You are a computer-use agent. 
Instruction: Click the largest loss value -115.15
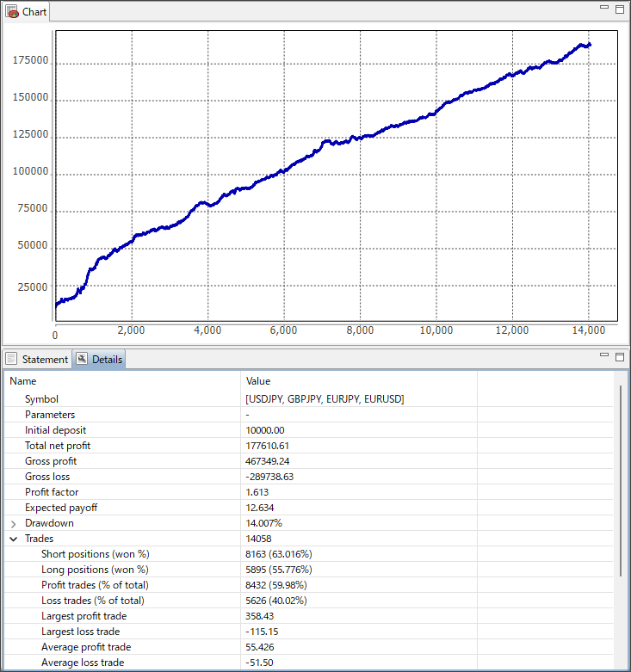(x=262, y=632)
